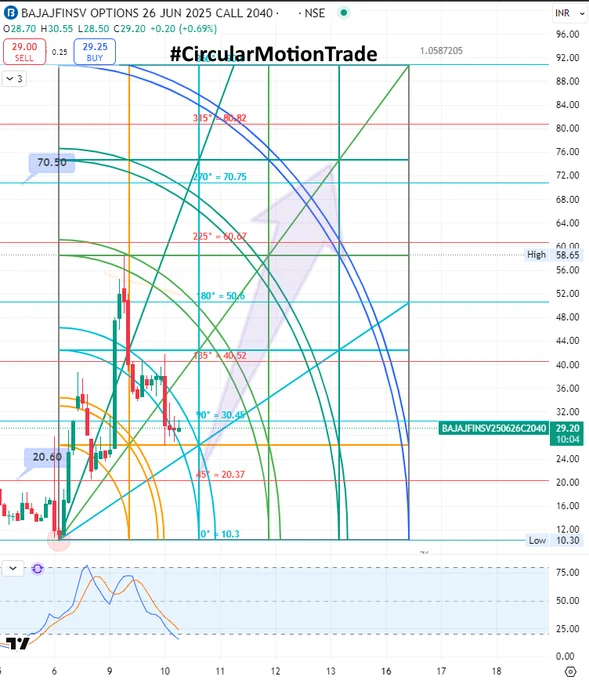Viewport: 589px width, 680px height.
Task: Click the BAJAJFINSV OPTIONS 26 JUN 2025 CALL 2040 title
Action: point(147,13)
